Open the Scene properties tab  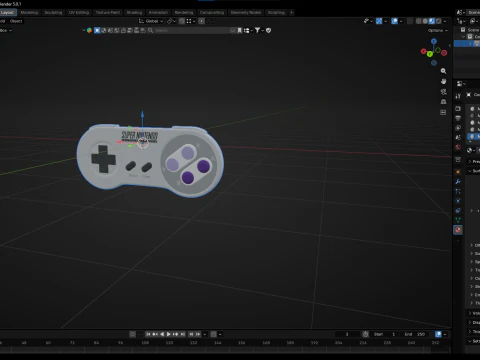tap(458, 137)
